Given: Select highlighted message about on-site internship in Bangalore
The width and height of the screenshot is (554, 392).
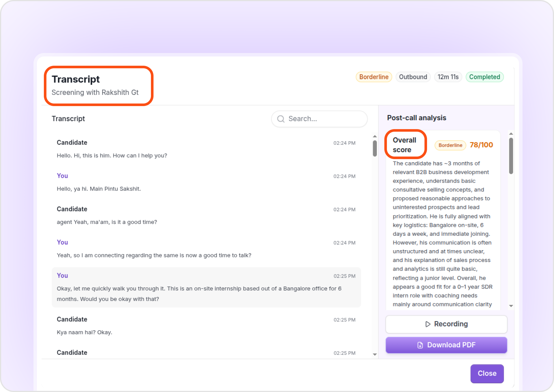Looking at the screenshot, I should (x=206, y=287).
